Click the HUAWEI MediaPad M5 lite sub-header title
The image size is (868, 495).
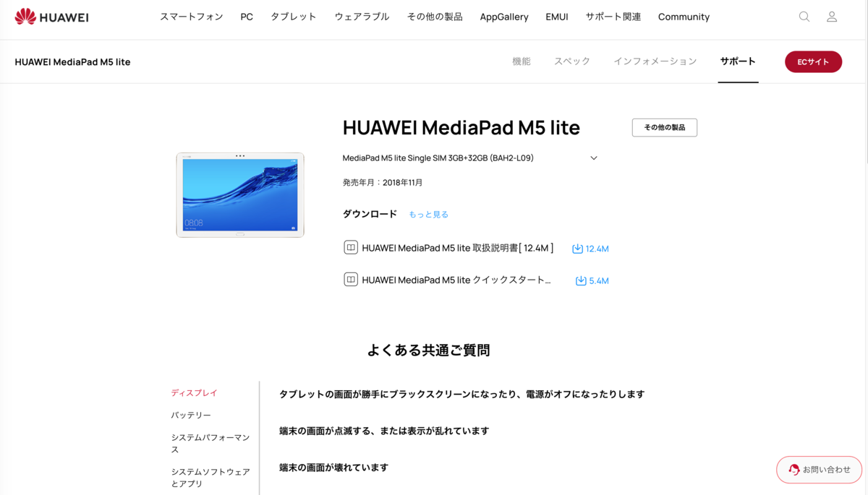pos(72,62)
